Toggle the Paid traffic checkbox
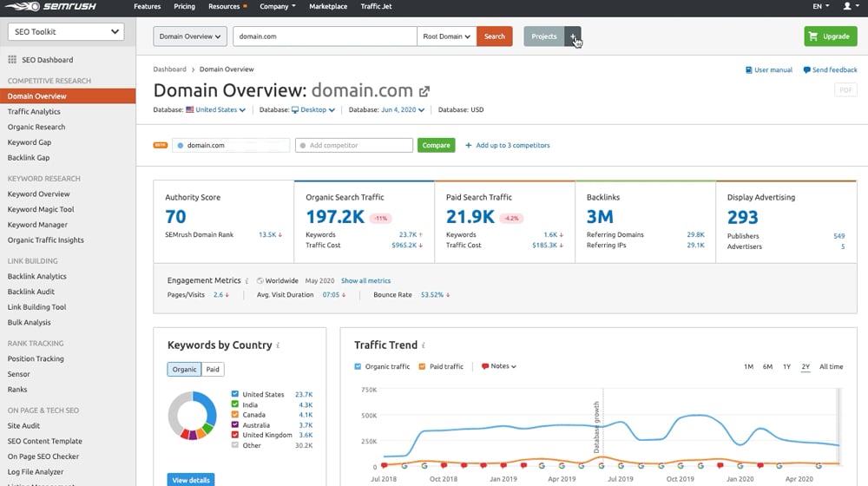Image resolution: width=868 pixels, height=486 pixels. 423,366
